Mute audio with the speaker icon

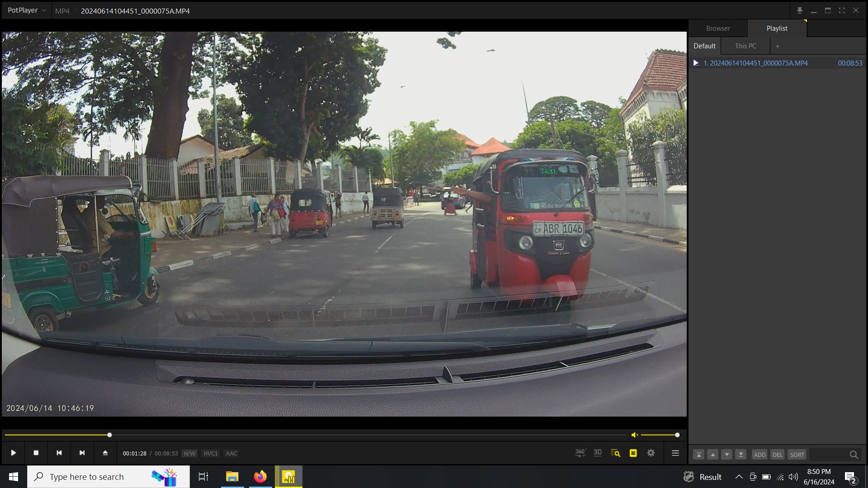[x=635, y=435]
